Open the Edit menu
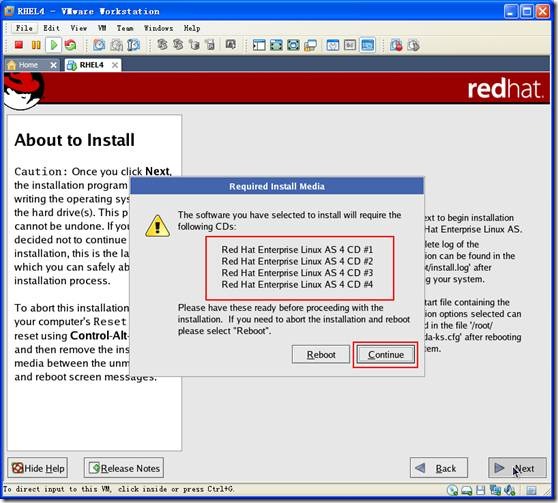 coord(52,28)
